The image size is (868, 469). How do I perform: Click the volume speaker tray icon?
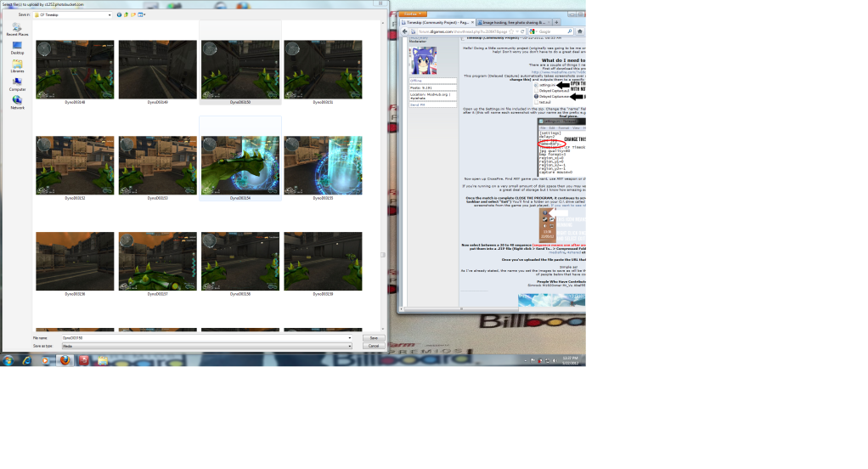pyautogui.click(x=554, y=361)
